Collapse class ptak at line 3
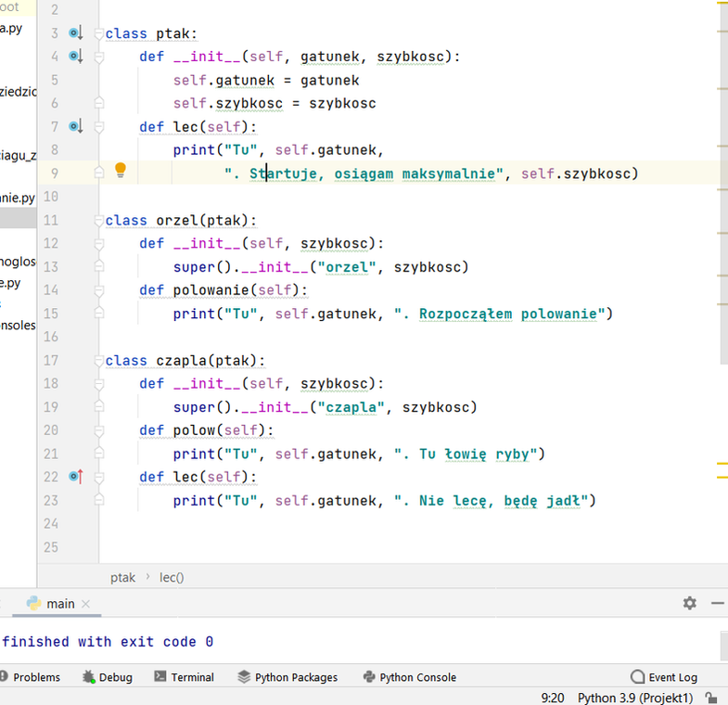 click(x=98, y=33)
